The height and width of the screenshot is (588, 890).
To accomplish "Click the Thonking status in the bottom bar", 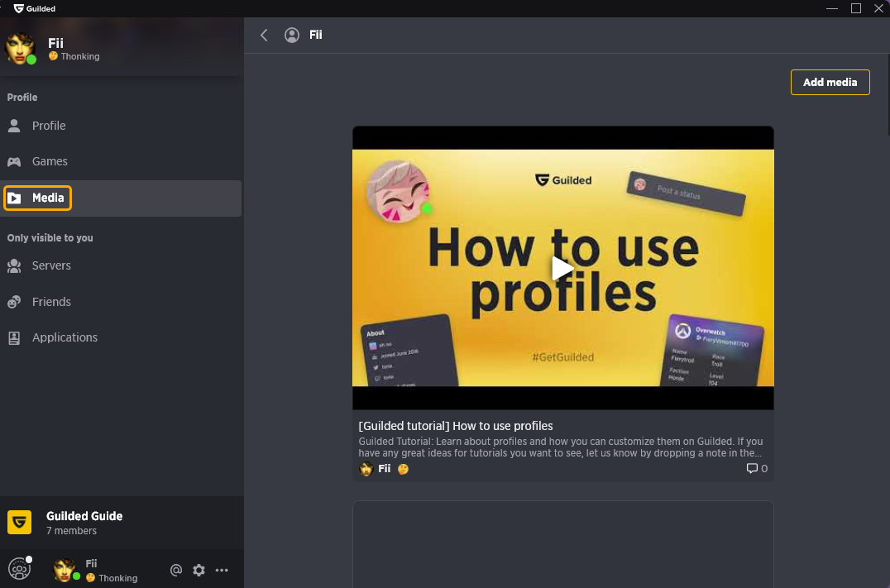I will [x=112, y=578].
